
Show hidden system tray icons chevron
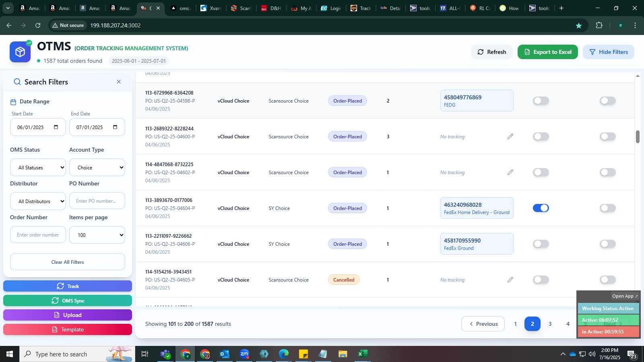(563, 354)
